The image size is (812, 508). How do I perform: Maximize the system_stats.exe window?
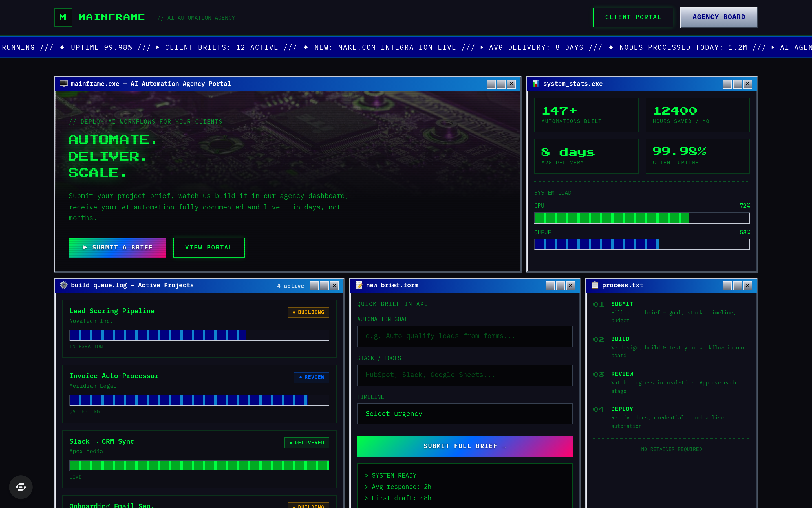[x=738, y=84]
